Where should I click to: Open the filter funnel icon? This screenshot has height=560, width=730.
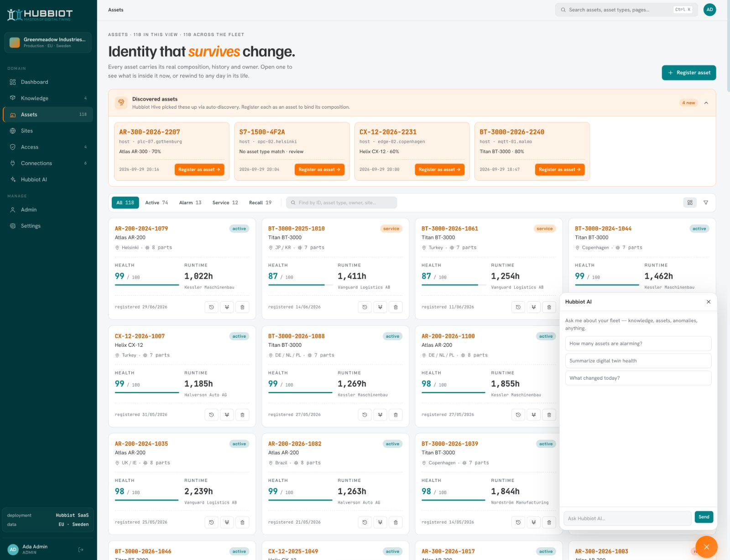(706, 203)
